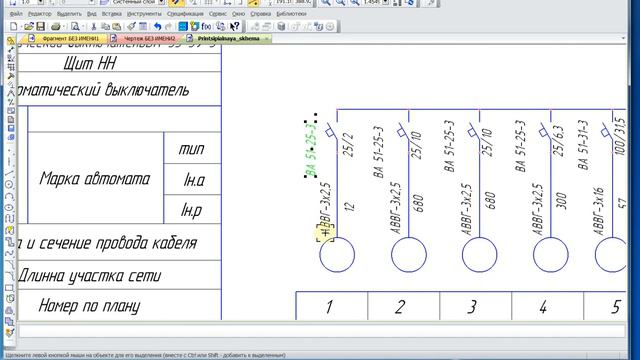The height and width of the screenshot is (360, 640).
Task: Click the АВВГ-3х16 cable label
Action: tap(598, 211)
